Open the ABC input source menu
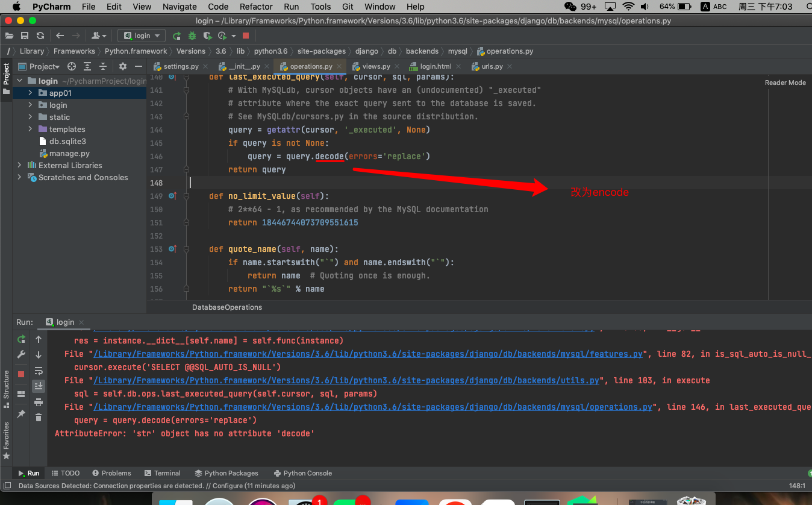Viewport: 812px width, 505px height. [714, 7]
